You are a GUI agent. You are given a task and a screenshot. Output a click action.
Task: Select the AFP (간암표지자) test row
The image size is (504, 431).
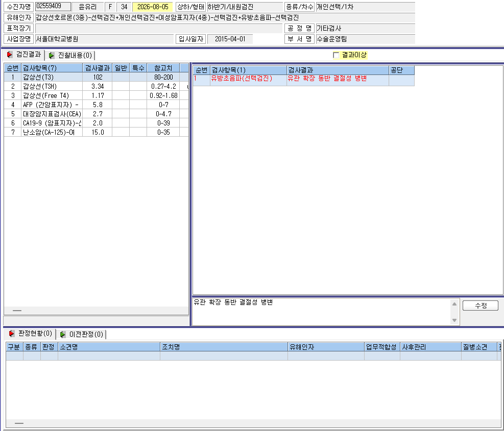pos(96,105)
